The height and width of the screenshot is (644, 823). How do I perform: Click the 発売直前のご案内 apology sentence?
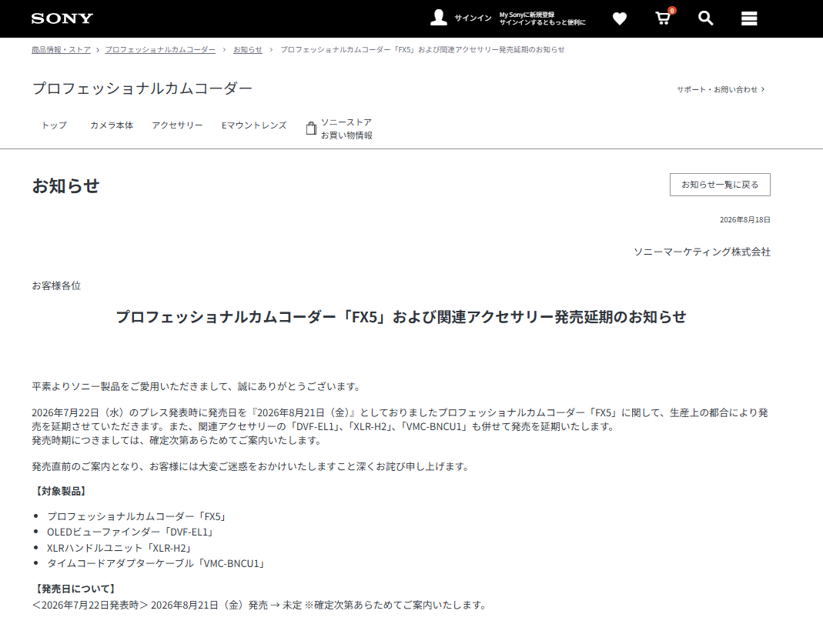tap(252, 466)
